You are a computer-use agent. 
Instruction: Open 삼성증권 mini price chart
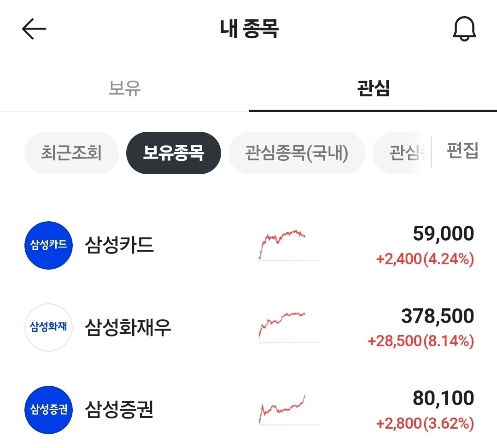pyautogui.click(x=288, y=410)
